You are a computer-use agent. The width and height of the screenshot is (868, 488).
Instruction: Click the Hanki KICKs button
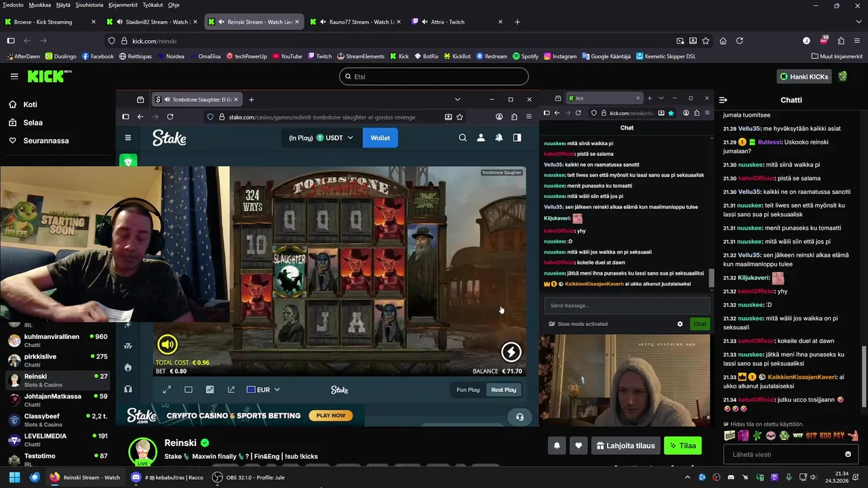tap(804, 77)
